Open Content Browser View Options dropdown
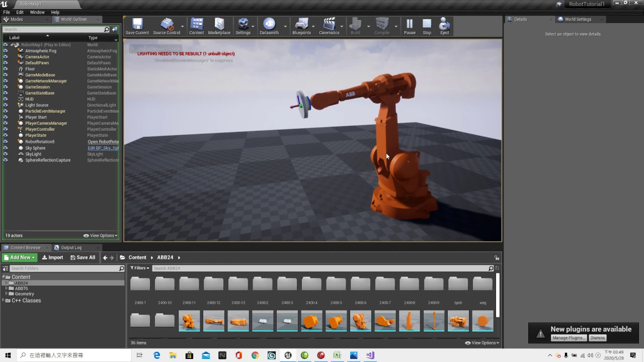644x362 pixels. point(482,343)
